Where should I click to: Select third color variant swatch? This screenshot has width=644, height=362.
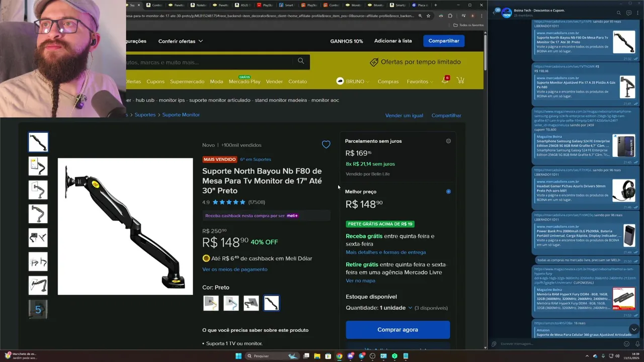click(251, 303)
